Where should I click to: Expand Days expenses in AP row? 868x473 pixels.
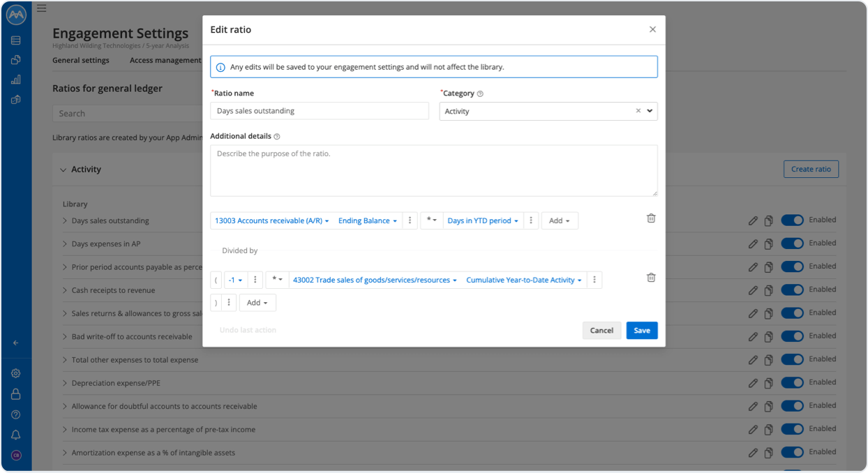point(65,244)
